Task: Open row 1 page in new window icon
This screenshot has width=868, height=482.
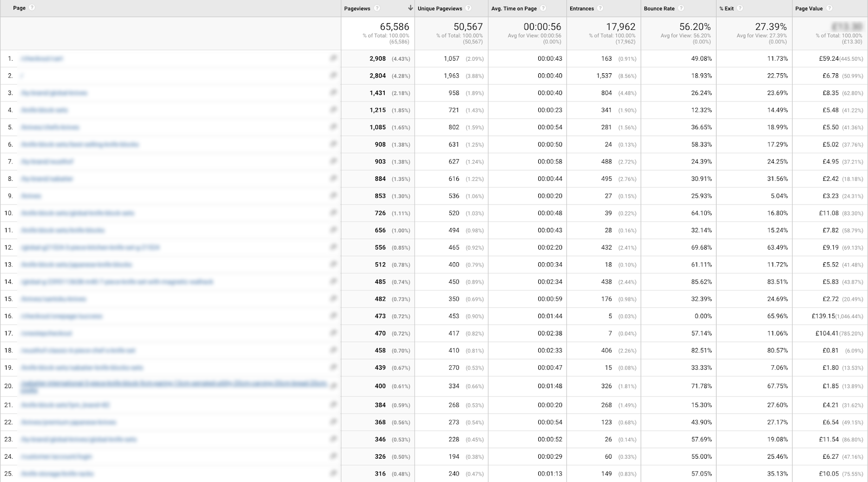Action: pos(333,58)
